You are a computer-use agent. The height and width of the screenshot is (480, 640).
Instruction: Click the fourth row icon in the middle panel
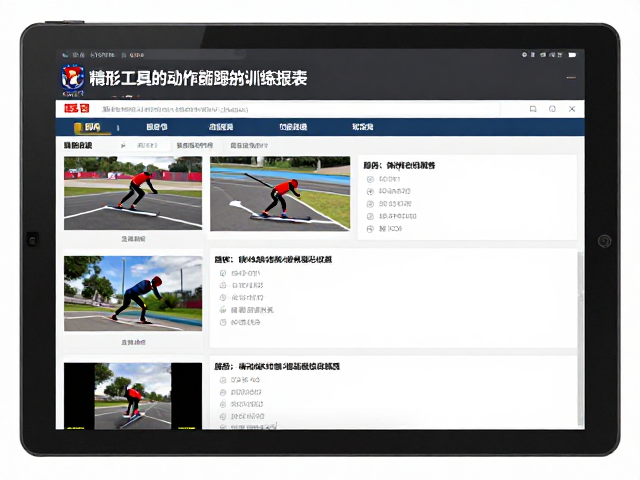pos(223,310)
